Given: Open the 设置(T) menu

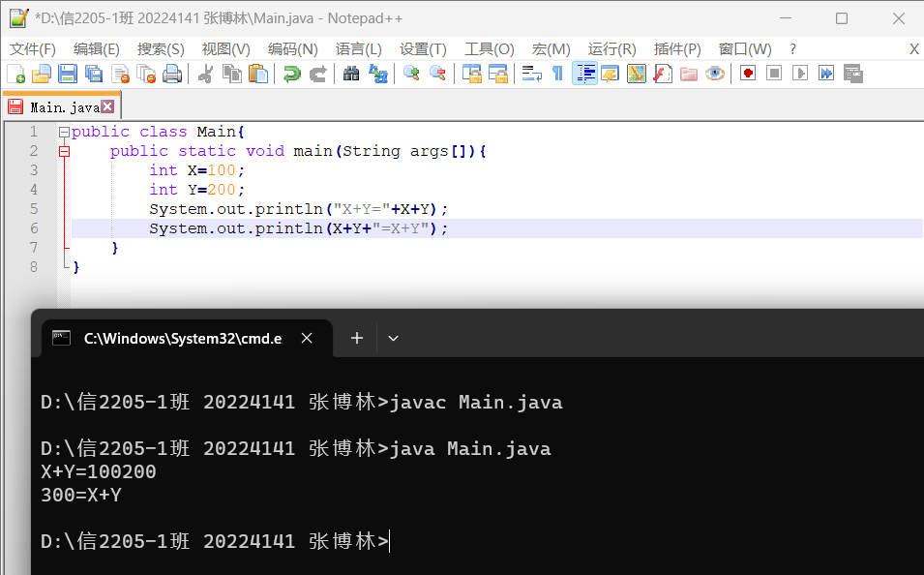Looking at the screenshot, I should [423, 49].
